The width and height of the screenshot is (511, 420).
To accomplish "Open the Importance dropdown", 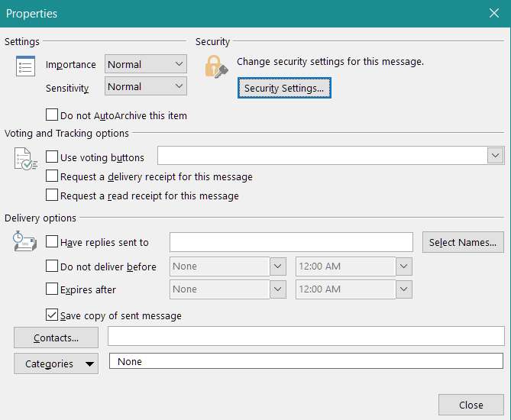I will coord(146,64).
